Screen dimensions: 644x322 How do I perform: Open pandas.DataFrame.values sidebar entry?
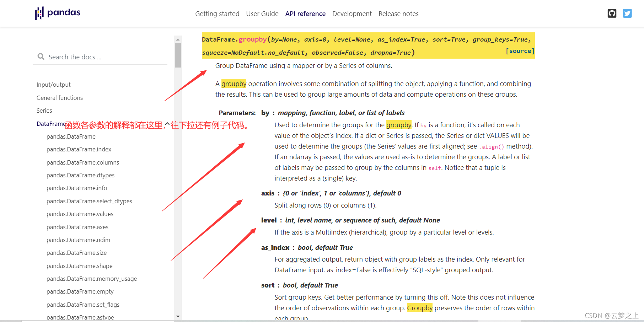(80, 214)
